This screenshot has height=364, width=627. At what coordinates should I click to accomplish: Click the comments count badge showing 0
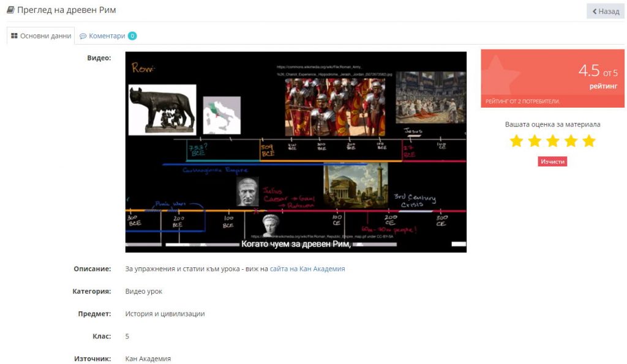[x=132, y=36]
